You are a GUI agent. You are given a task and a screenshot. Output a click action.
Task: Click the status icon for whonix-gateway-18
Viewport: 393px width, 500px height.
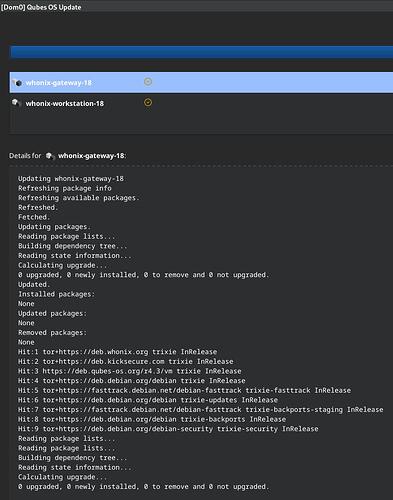[x=148, y=82]
